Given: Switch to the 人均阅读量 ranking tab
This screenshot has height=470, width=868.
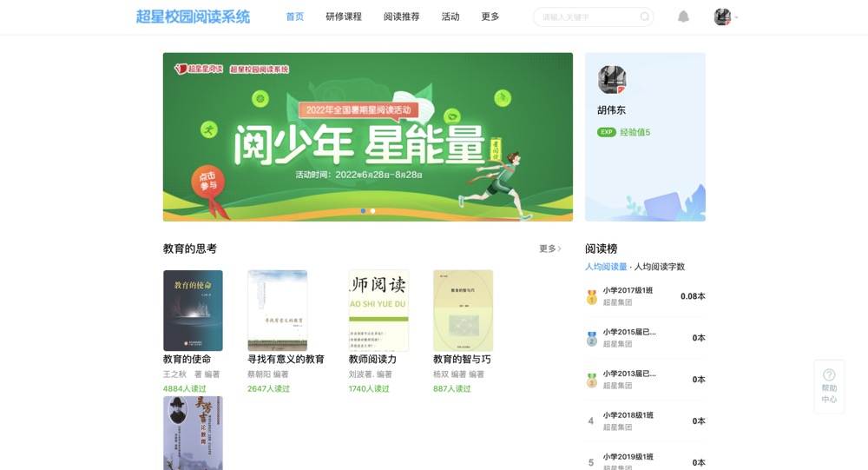Looking at the screenshot, I should 606,267.
